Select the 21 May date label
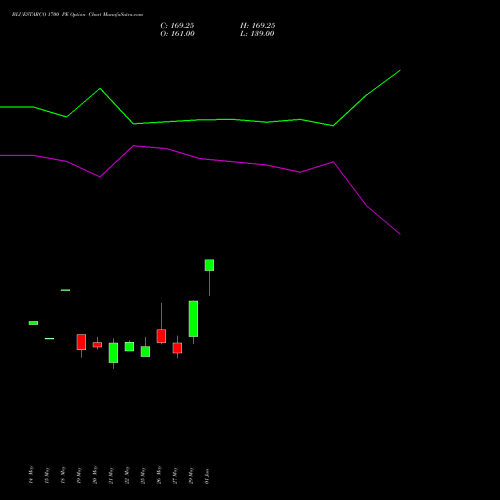Screen dimensions: 500x500 coord(111,475)
